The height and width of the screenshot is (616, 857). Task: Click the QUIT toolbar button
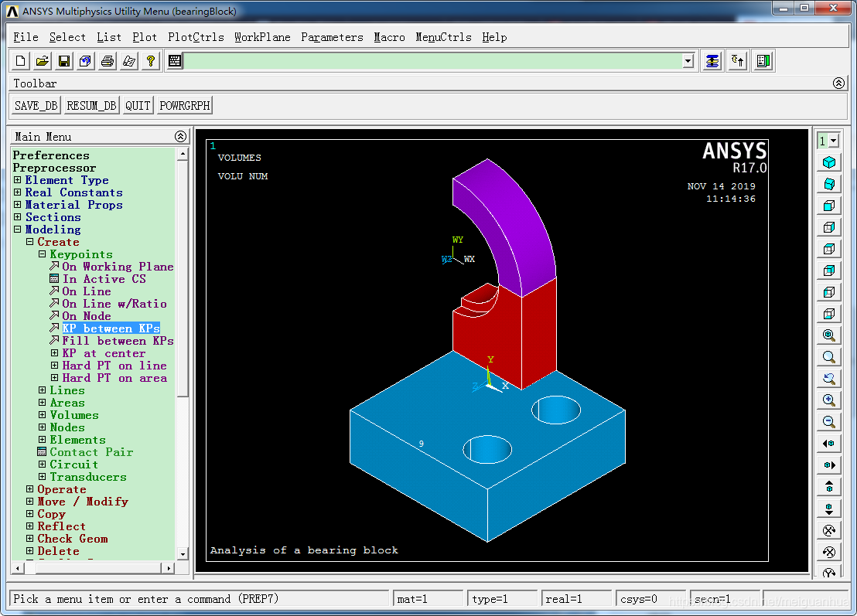138,105
